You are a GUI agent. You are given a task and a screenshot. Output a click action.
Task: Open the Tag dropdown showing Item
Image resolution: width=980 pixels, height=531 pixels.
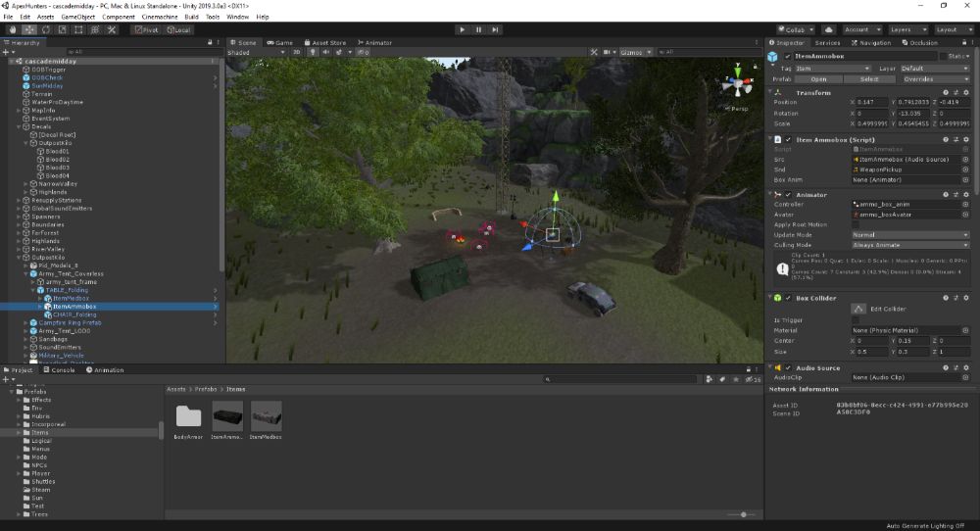click(832, 69)
